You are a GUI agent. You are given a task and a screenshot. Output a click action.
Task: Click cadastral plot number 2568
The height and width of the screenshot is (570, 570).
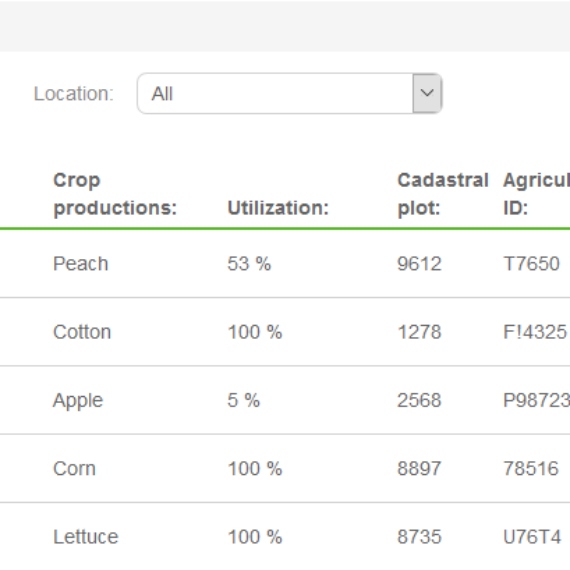click(x=420, y=400)
